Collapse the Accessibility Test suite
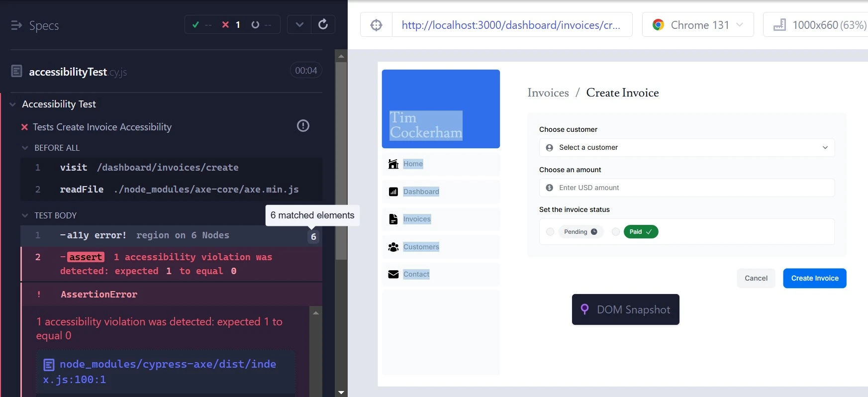This screenshot has width=868, height=397. (13, 104)
